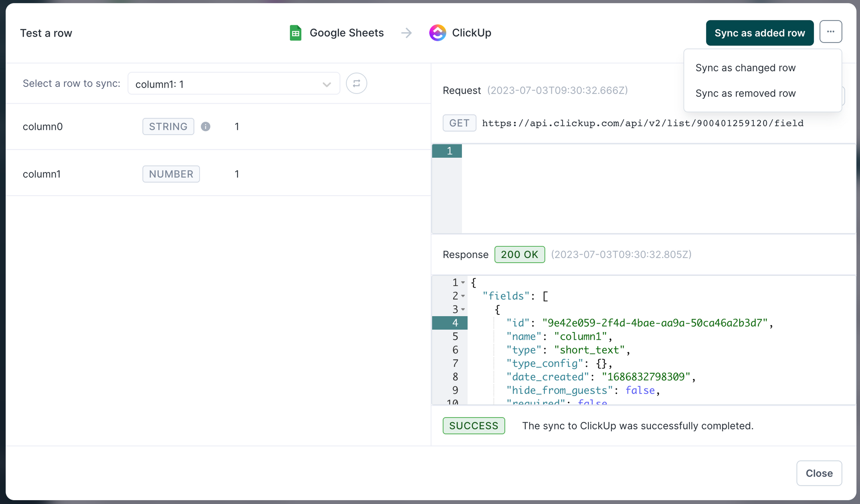Viewport: 860px width, 504px height.
Task: Click the Sync as added row button
Action: coord(759,33)
